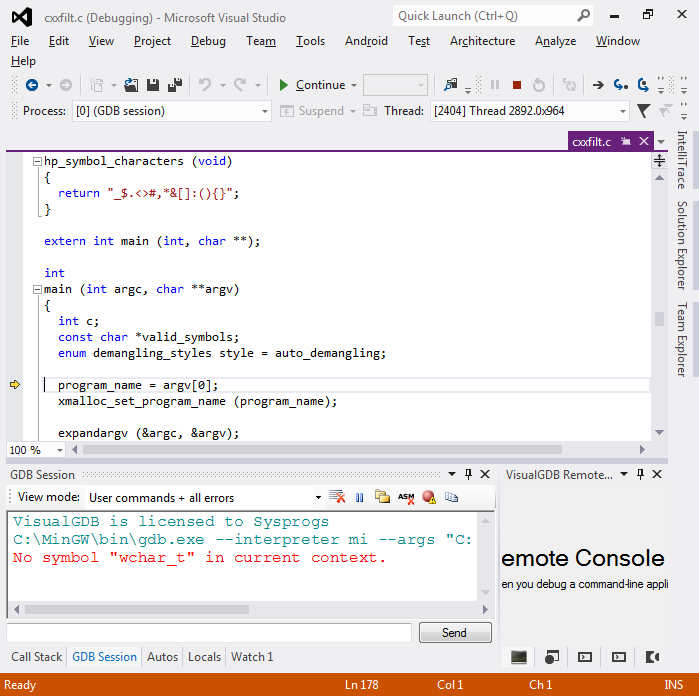Viewport: 699px width, 697px height.
Task: Open the IntelliTrace side tab
Action: click(682, 160)
